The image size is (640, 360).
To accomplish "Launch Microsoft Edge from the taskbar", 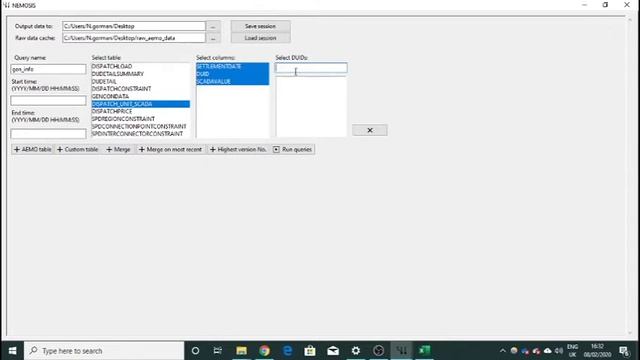I will coord(287,351).
